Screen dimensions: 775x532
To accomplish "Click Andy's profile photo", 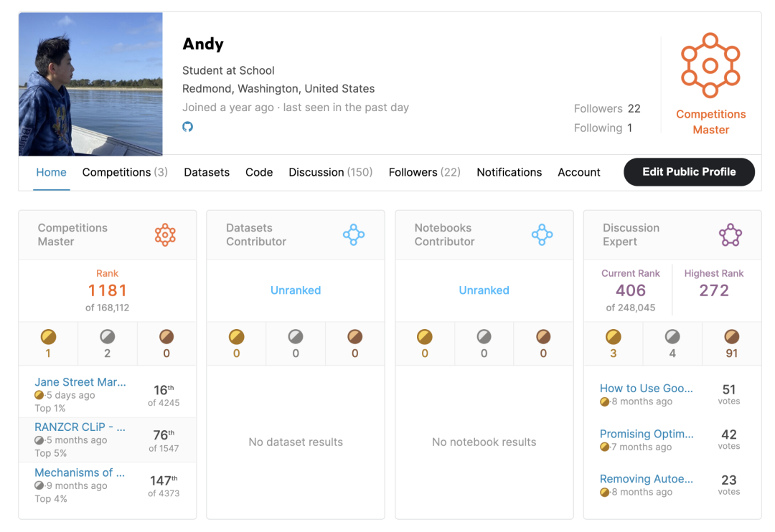I will [90, 84].
